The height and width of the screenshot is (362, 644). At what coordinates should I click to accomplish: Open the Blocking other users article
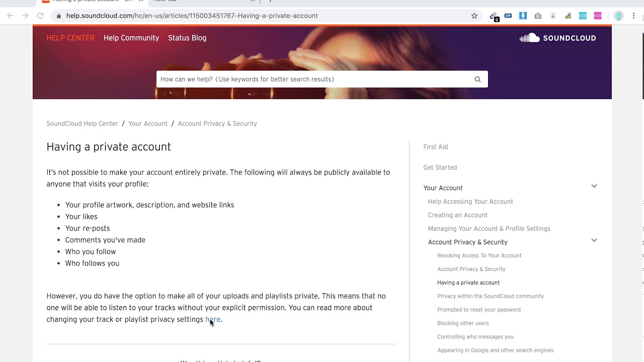pyautogui.click(x=463, y=323)
